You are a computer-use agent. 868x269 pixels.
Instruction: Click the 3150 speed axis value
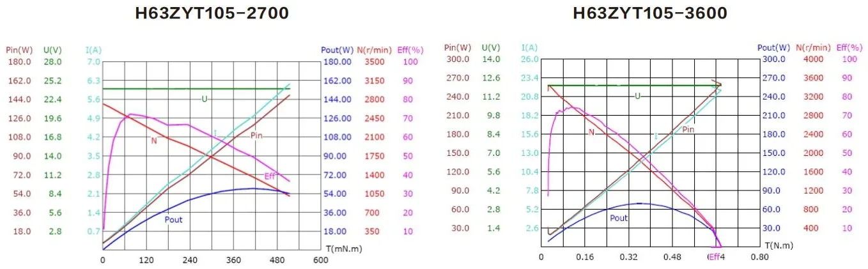click(375, 81)
